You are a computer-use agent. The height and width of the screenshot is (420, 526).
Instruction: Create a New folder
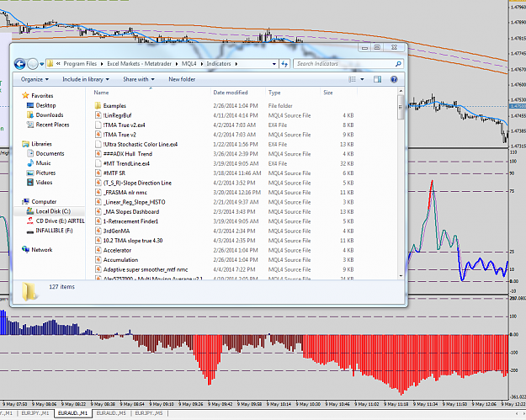pyautogui.click(x=182, y=79)
